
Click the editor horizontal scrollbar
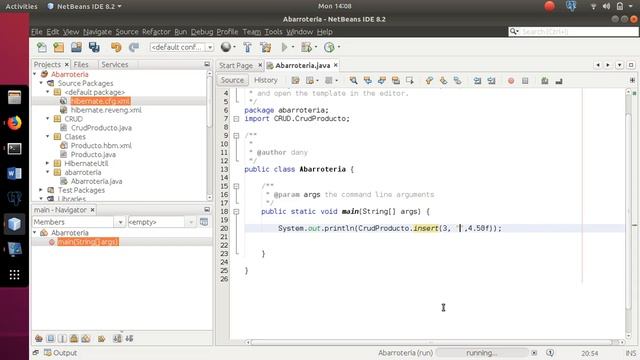click(431, 342)
